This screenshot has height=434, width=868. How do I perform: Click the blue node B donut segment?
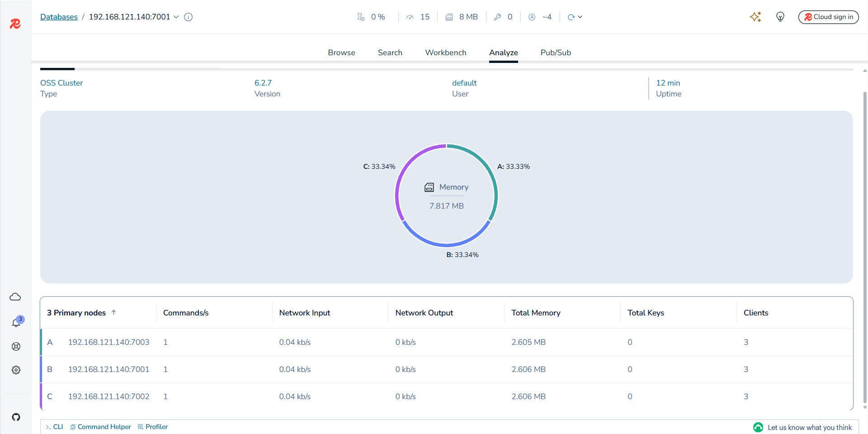[447, 245]
